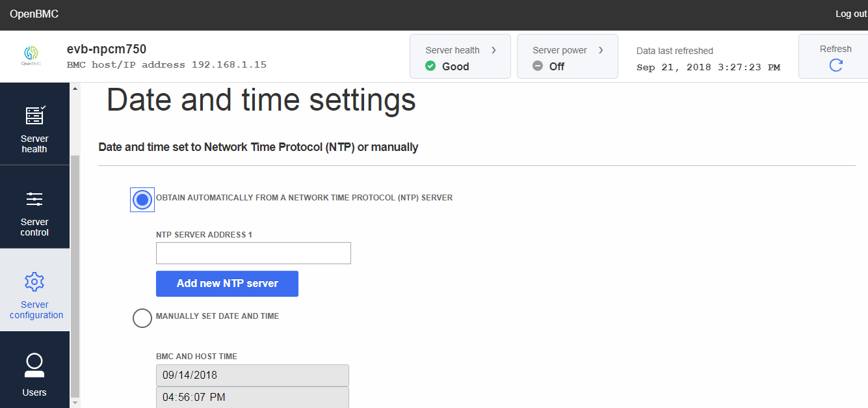Screen dimensions: 868x408
Task: Click the green Good status checkmark
Action: (x=430, y=66)
